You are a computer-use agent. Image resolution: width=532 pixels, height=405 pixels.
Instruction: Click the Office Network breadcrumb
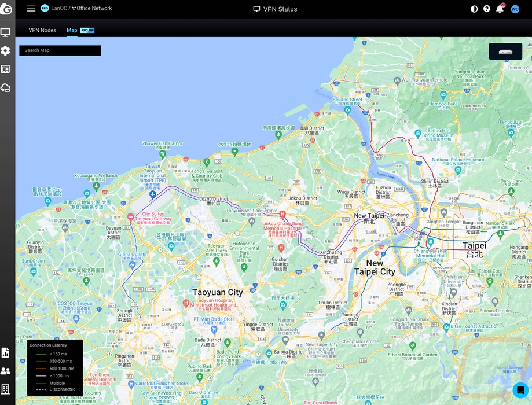tap(91, 8)
